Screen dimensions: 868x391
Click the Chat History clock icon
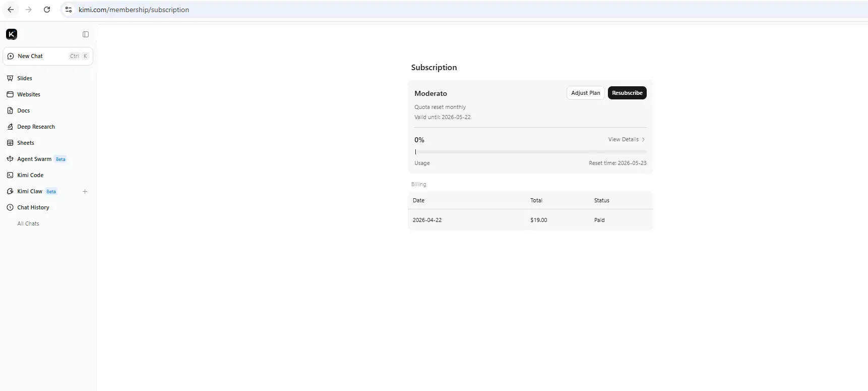pos(10,207)
